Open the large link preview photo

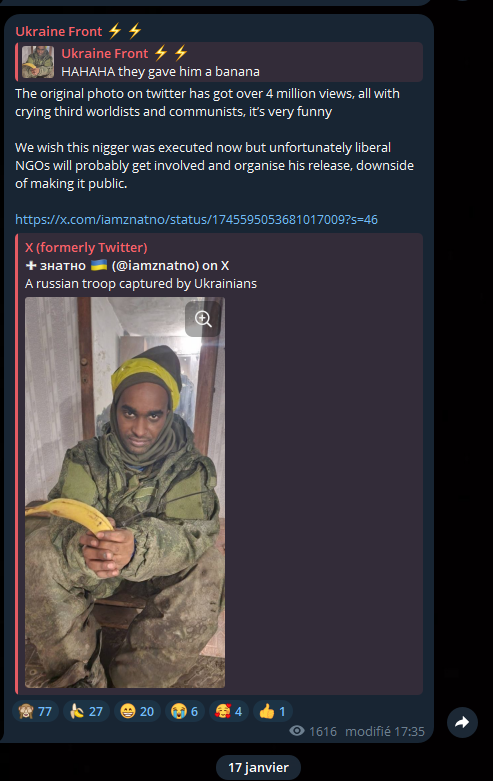[125, 493]
